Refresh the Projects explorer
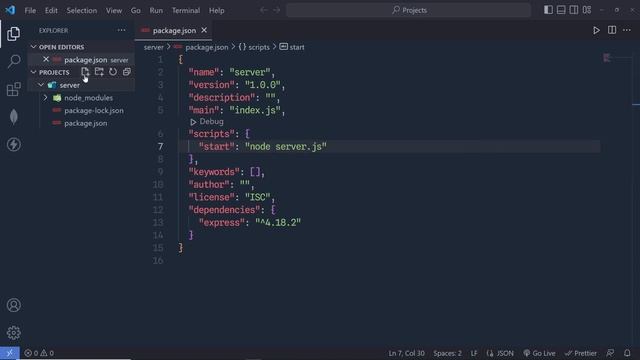 click(113, 72)
